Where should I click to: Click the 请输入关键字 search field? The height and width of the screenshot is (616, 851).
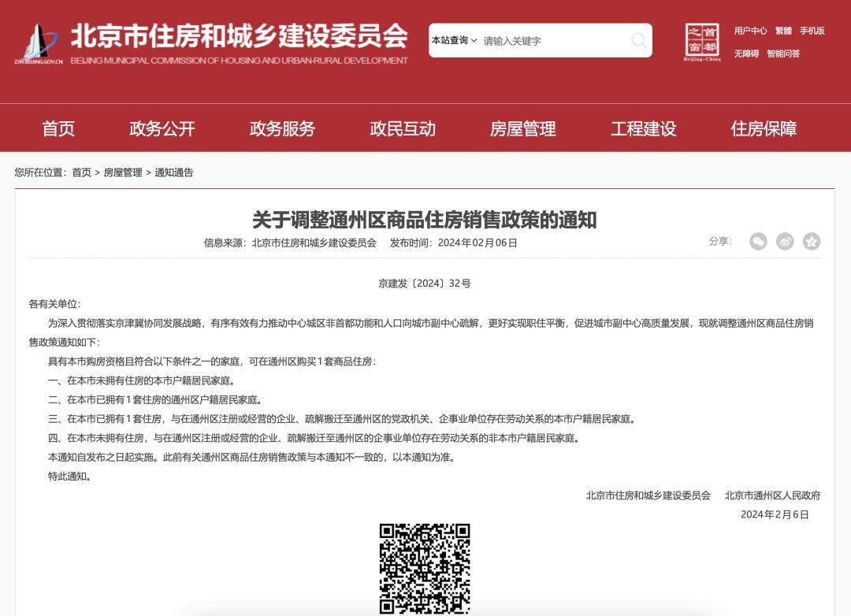click(x=552, y=41)
